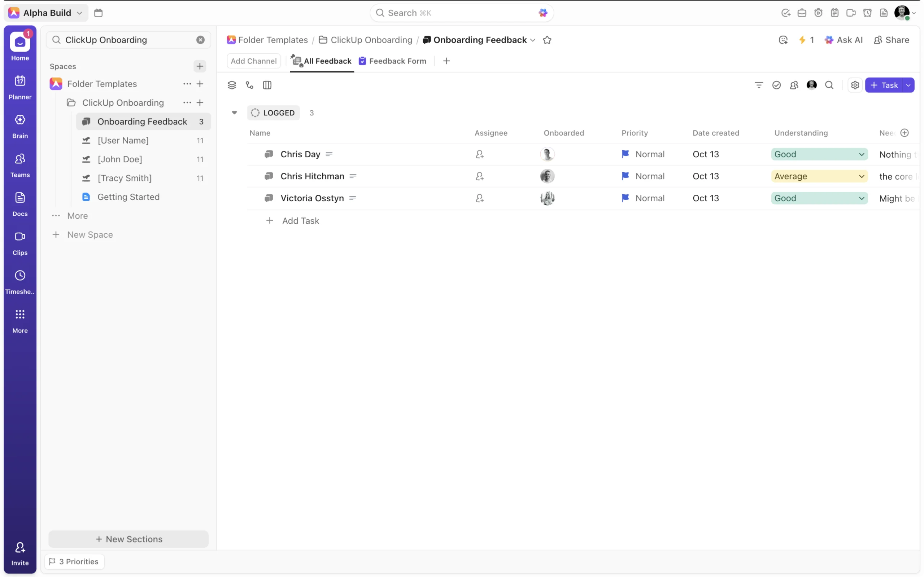Click the Subtasks icon in toolbar
This screenshot has width=924, height=577.
click(x=249, y=85)
